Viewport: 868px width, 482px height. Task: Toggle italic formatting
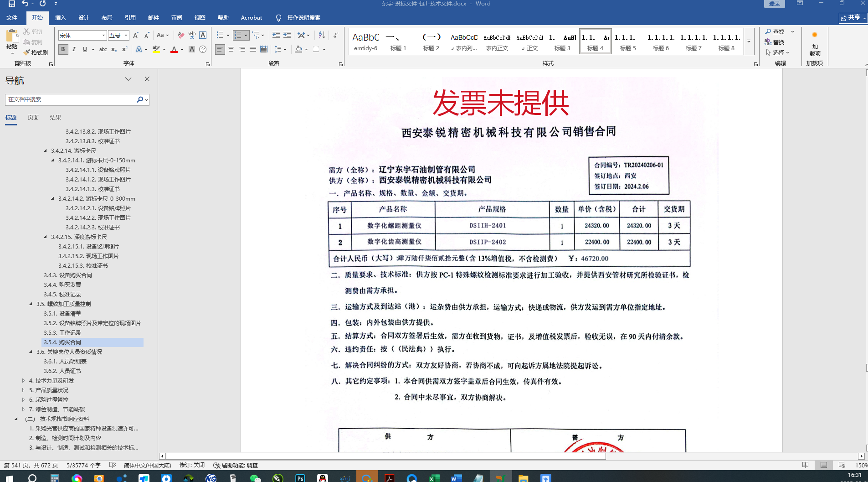point(74,49)
